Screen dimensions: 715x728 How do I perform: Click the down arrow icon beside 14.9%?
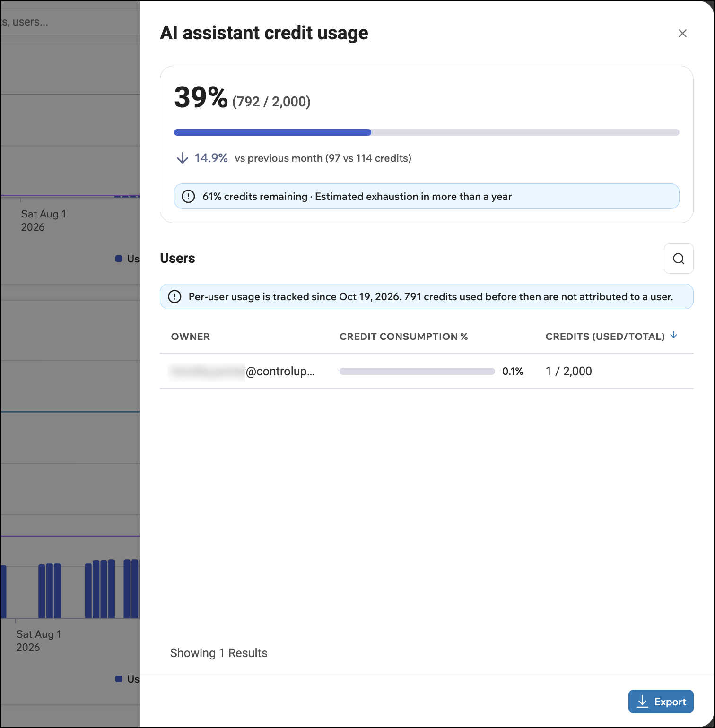[183, 158]
